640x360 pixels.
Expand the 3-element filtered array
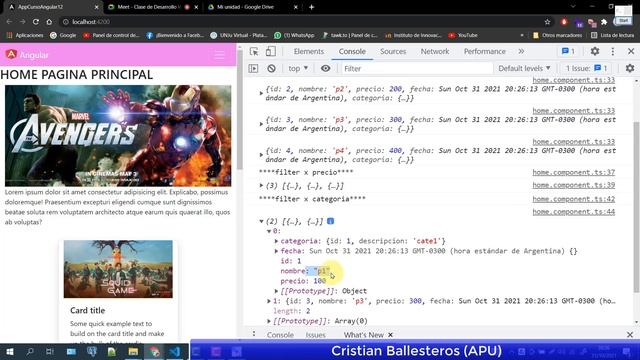(261, 186)
